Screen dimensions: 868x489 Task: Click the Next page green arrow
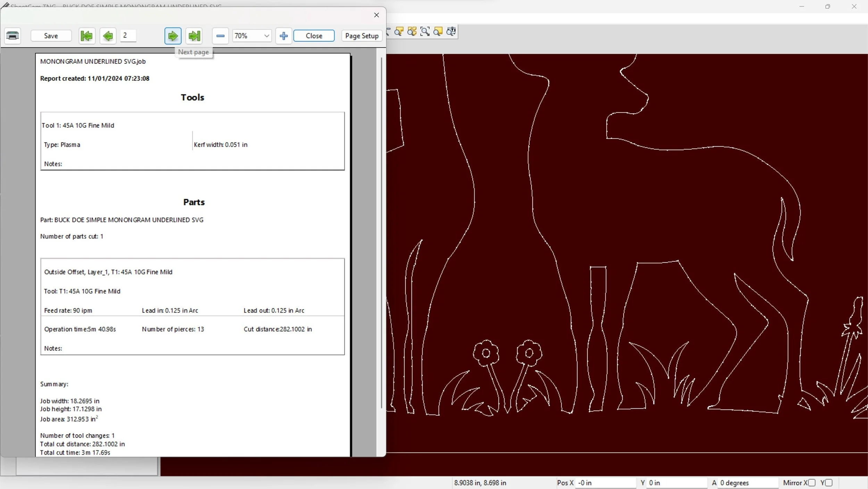pyautogui.click(x=173, y=36)
